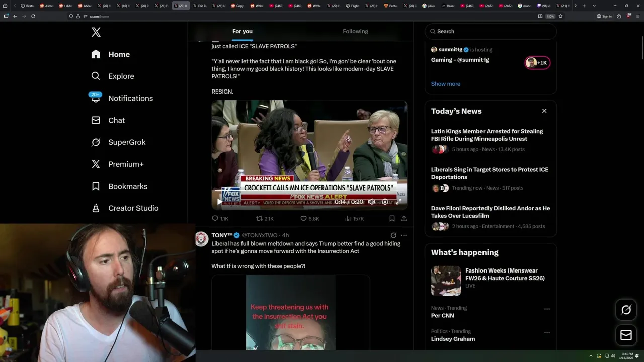Join summit1g's Gaming space
644x362 pixels.
coord(460,60)
